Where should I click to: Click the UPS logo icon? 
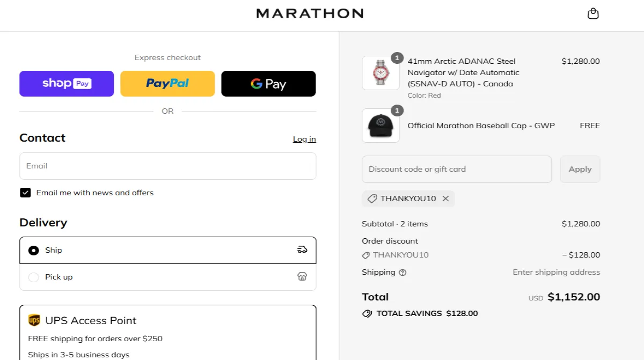click(34, 320)
